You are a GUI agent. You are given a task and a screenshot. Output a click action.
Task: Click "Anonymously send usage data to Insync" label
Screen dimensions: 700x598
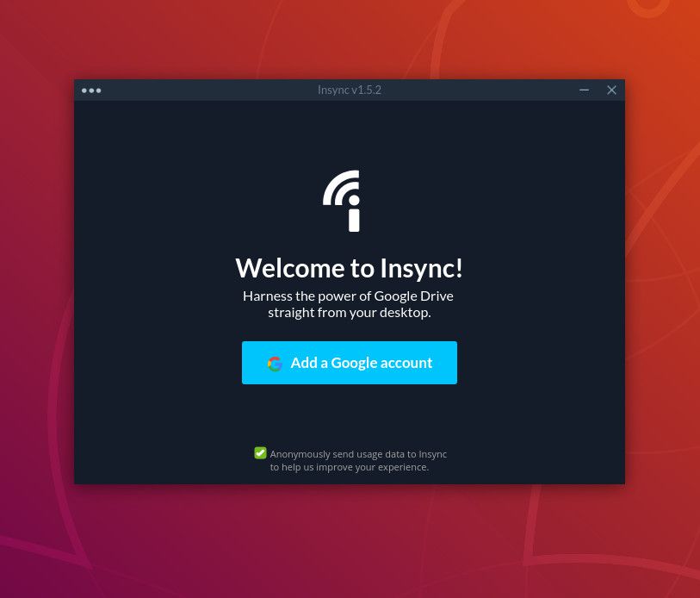(358, 454)
